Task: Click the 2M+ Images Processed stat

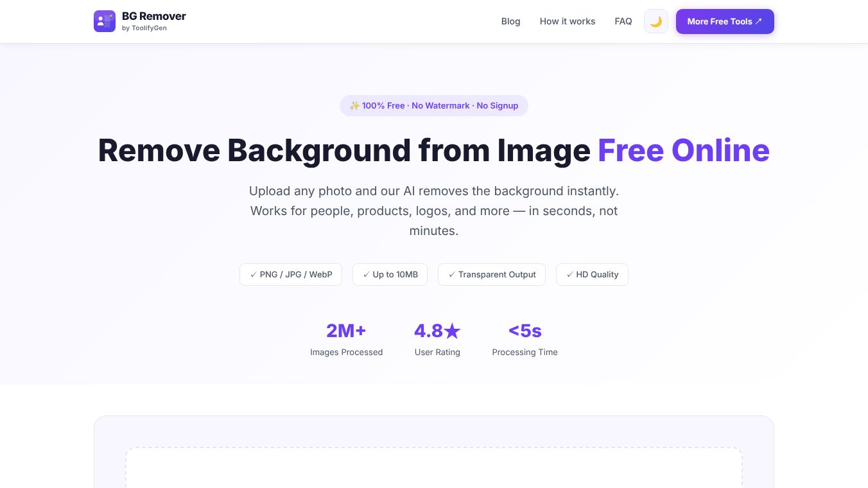Action: pyautogui.click(x=346, y=338)
